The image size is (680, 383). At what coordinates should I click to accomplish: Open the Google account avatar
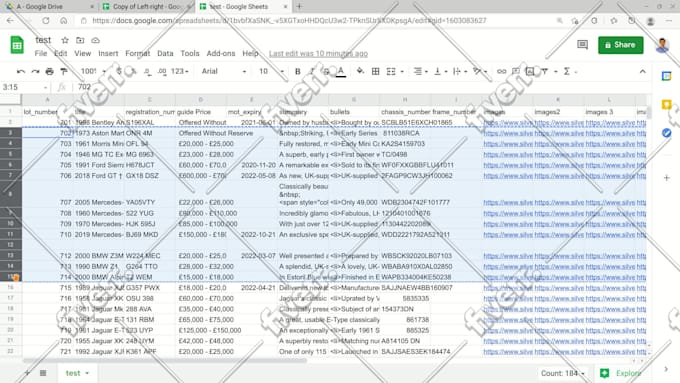point(662,45)
